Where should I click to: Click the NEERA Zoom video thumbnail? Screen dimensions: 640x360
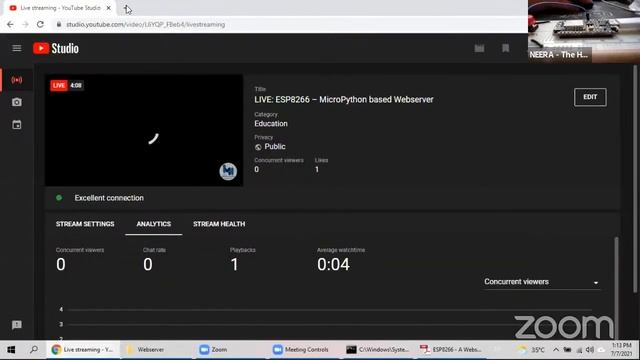tap(584, 31)
